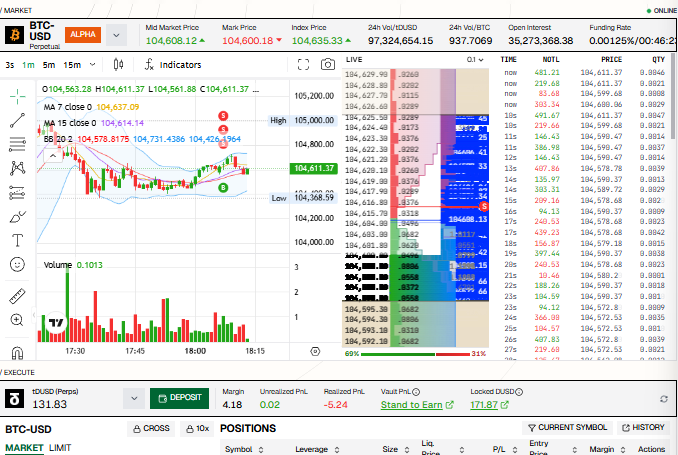
Task: Select the LIMIT order tab
Action: pos(60,448)
